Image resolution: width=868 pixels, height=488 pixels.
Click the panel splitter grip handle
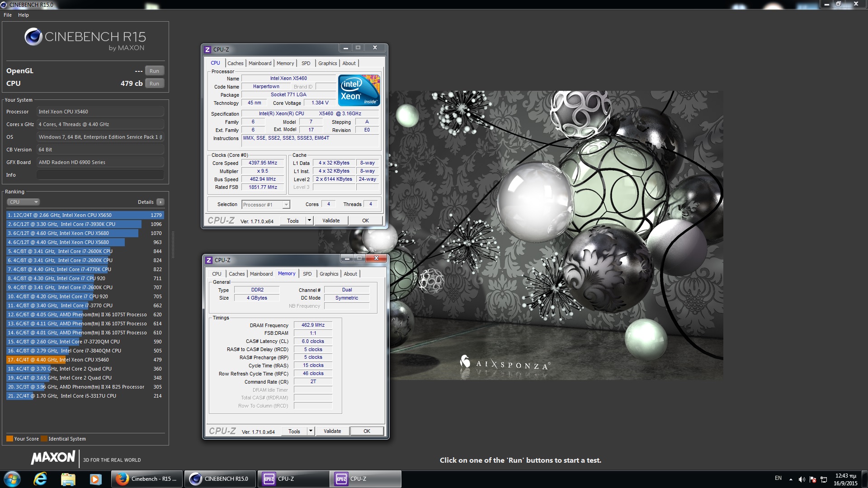point(173,245)
